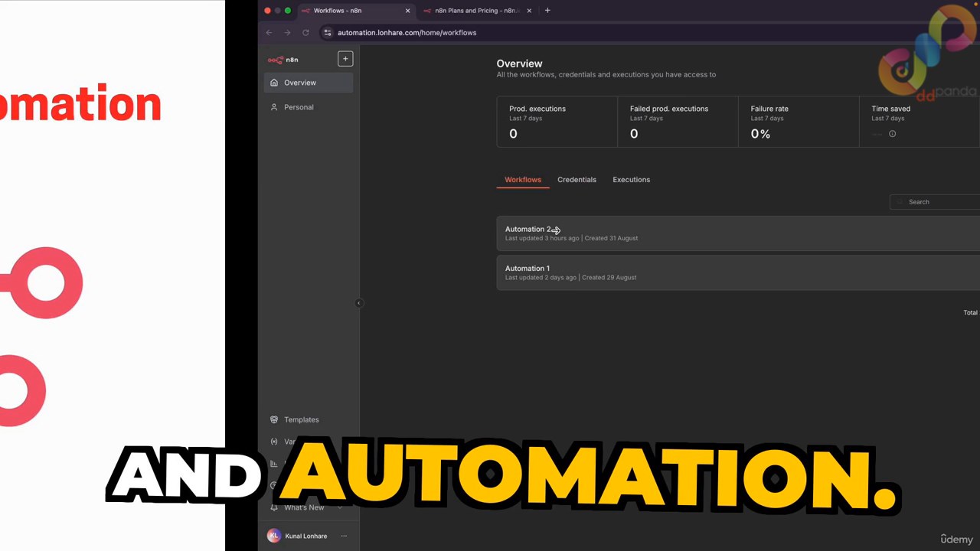This screenshot has width=980, height=551.
Task: Switch to the Workflows tab
Action: [x=523, y=180]
